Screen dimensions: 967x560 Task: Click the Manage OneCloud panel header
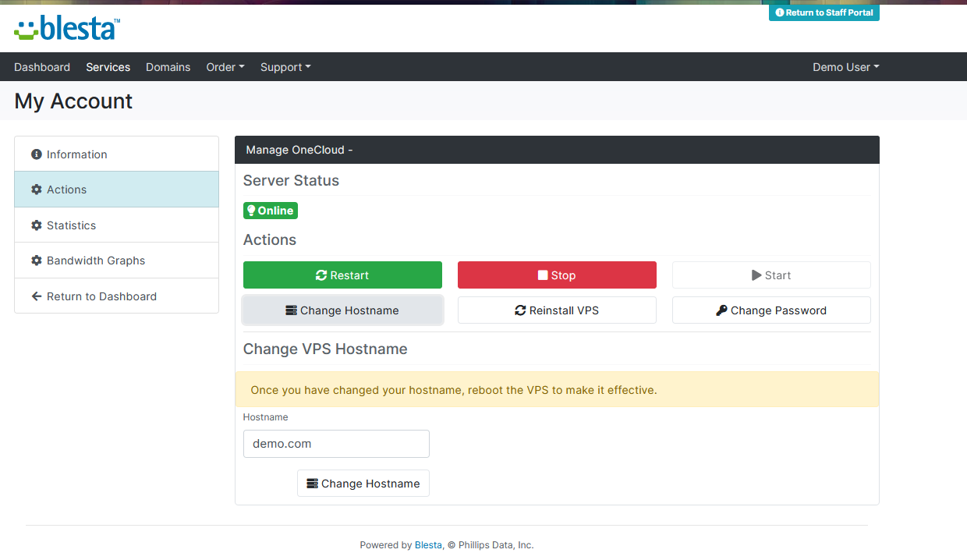coord(557,150)
